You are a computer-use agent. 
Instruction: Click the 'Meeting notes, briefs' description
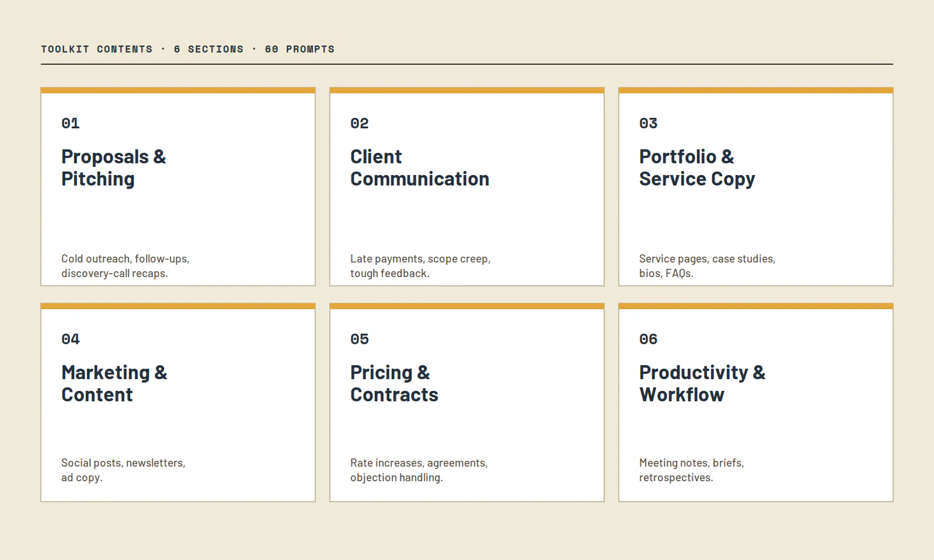[692, 470]
